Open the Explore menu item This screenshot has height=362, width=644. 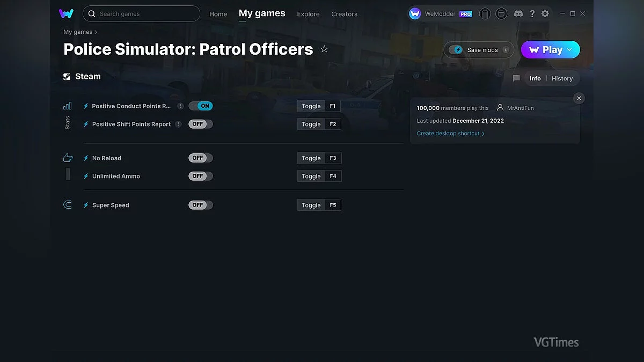point(308,14)
